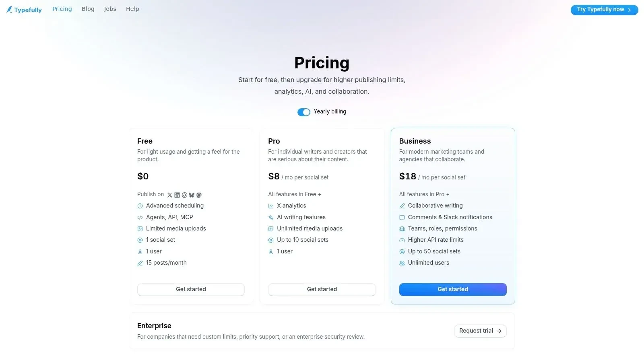Click the Advanced scheduling clock icon
The image size is (644, 362).
pos(140,206)
